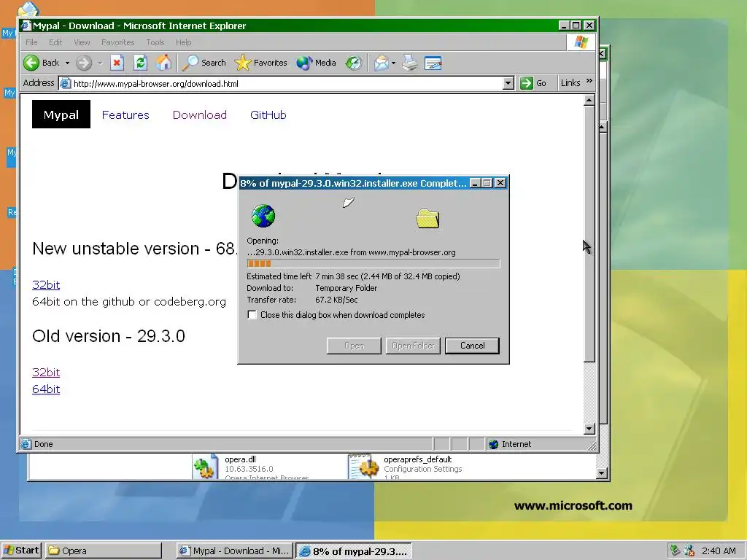The width and height of the screenshot is (747, 560).
Task: Click the Edit page toolbar icon
Action: click(433, 63)
